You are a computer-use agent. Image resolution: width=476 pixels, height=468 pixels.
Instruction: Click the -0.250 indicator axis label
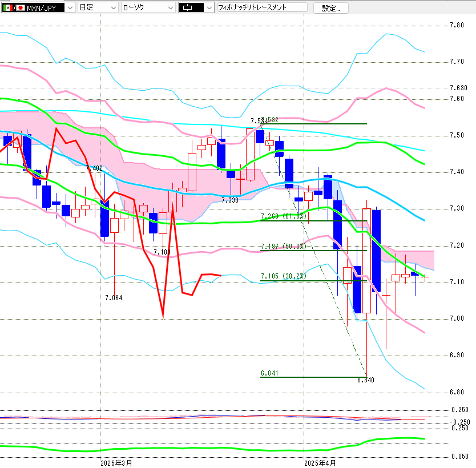pos(460,422)
